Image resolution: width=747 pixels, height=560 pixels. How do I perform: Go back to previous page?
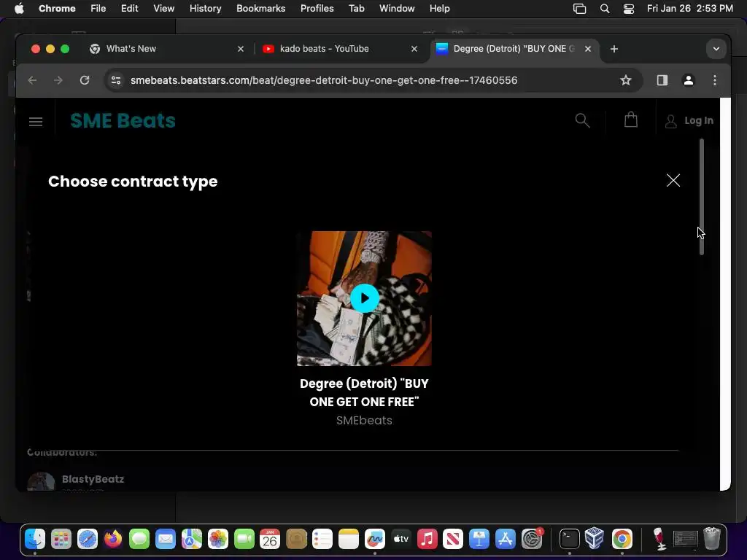coord(32,80)
